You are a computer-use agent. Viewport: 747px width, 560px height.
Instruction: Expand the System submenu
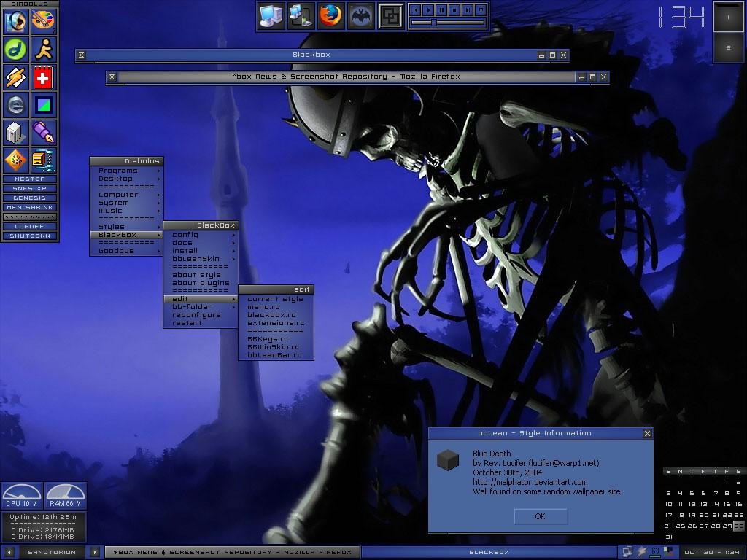click(127, 203)
